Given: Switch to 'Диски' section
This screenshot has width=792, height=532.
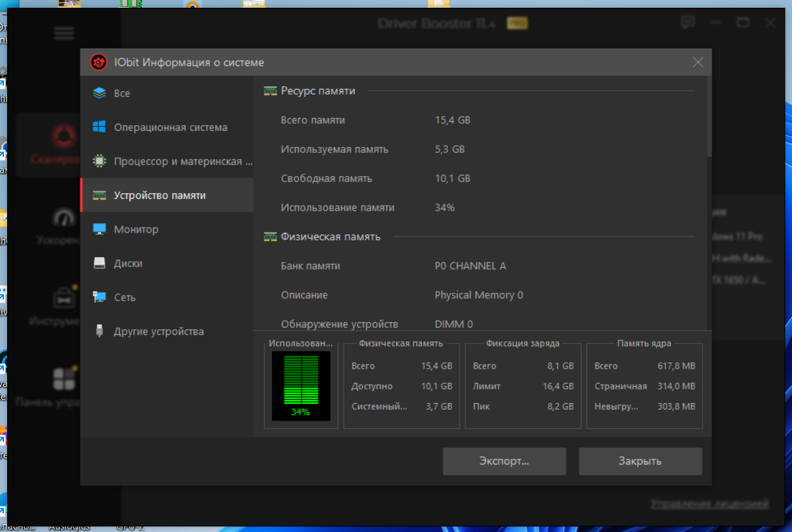Looking at the screenshot, I should [167, 263].
